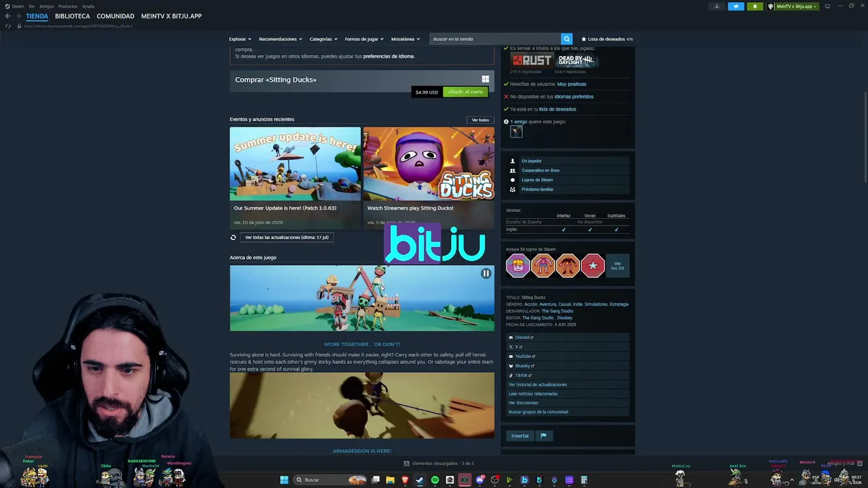Open the Watch Streamers play Sitting Ducks thumbnail
This screenshot has width=868, height=488.
[429, 163]
